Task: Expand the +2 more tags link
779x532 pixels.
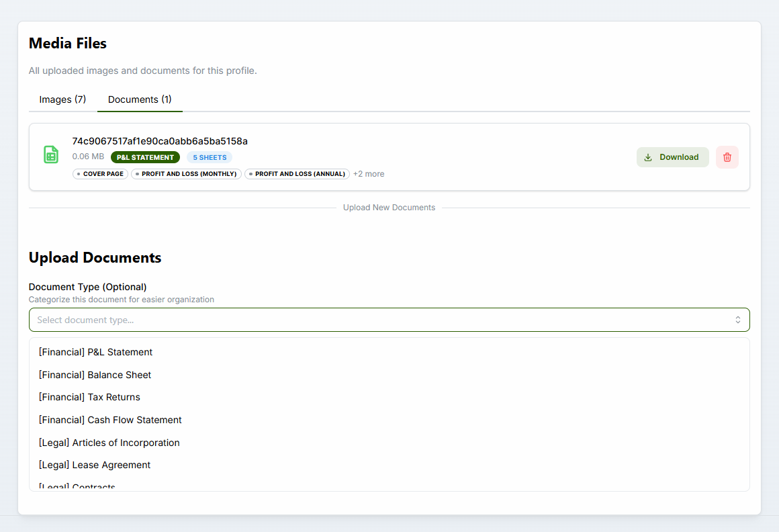Action: 369,173
